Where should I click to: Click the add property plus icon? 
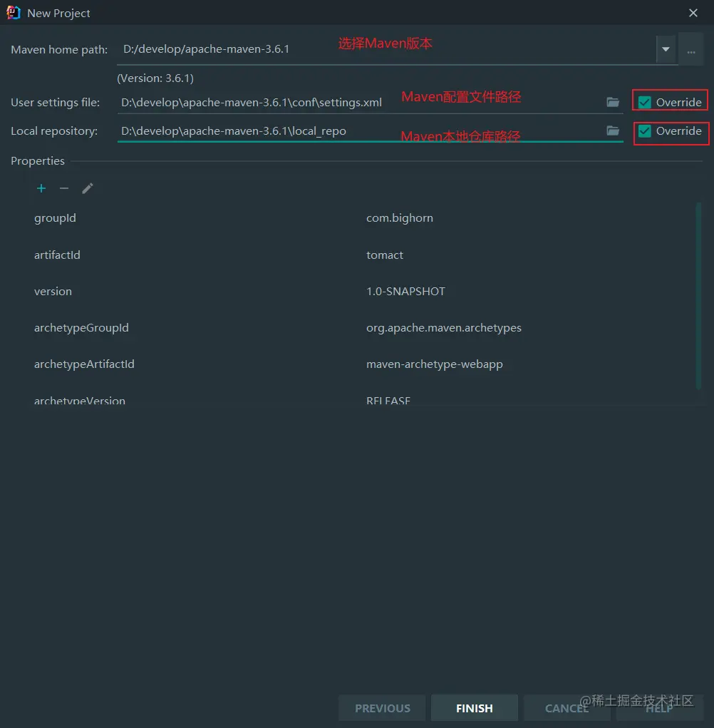pos(41,188)
